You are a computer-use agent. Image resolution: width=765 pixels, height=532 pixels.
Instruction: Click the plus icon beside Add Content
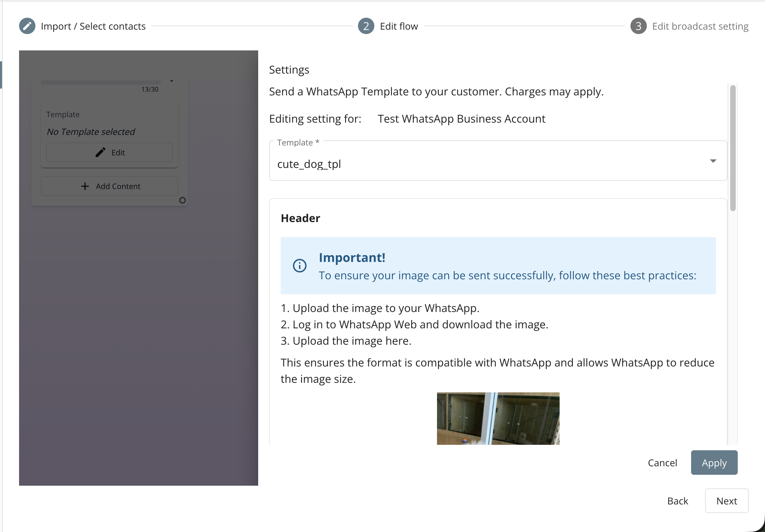click(x=85, y=186)
